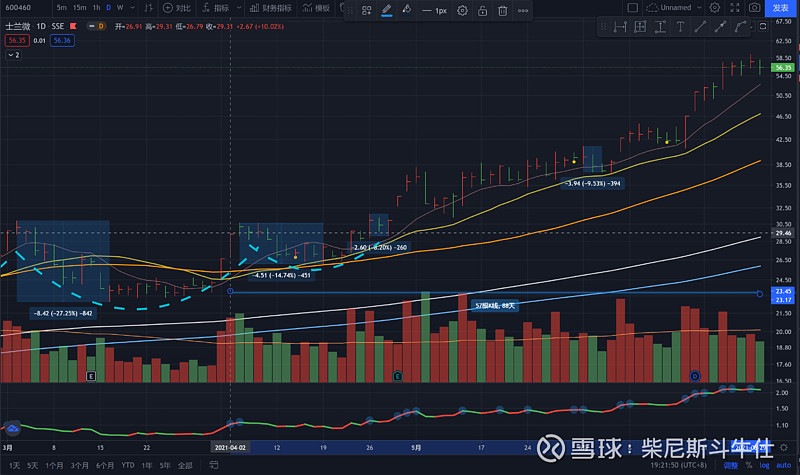This screenshot has width=800, height=475.
Task: Click the drag handle of favorites toolbar
Action: 604,27
